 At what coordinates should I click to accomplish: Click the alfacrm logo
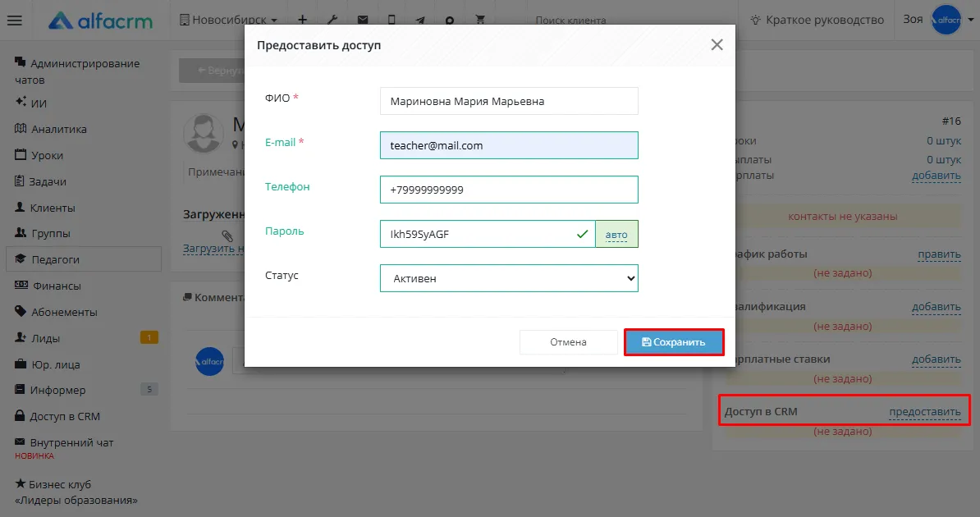(x=101, y=21)
